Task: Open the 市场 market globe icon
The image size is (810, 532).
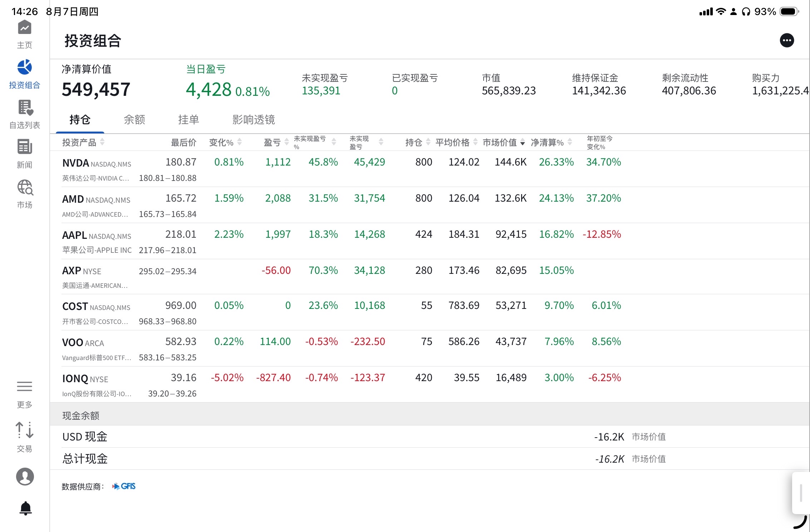Action: (x=25, y=187)
